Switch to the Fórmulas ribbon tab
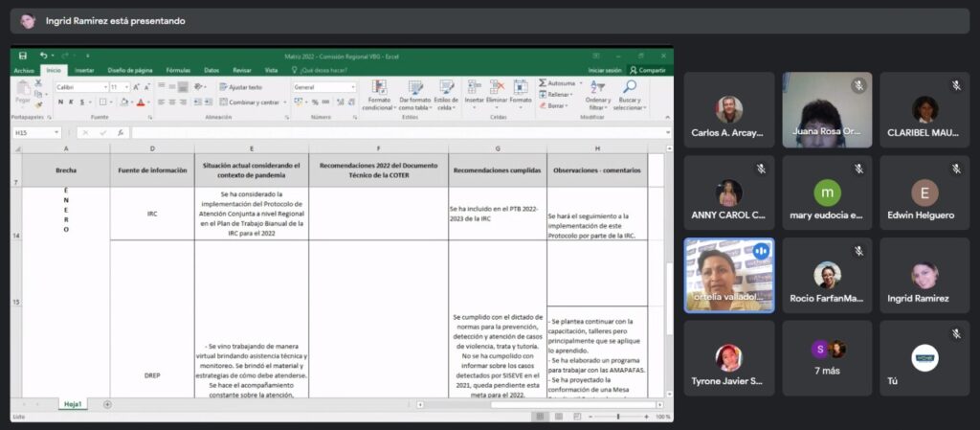 pos(178,70)
